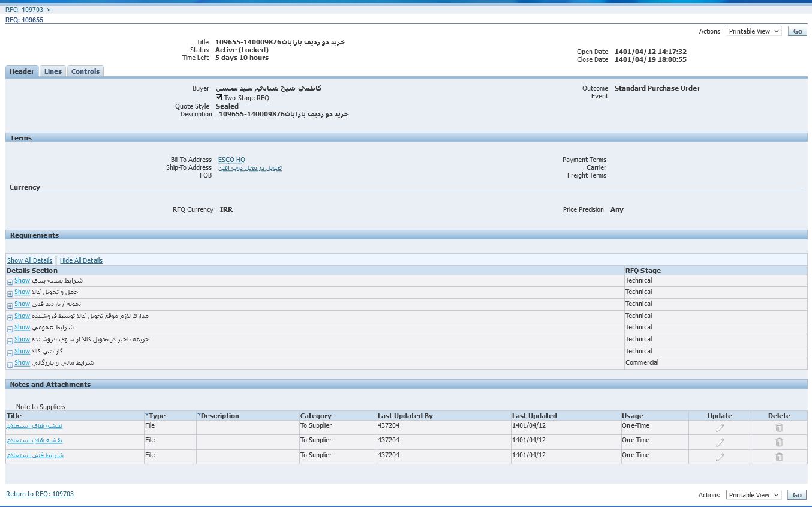Click Show link for جريمه تاخير در تحويل row

22,339
